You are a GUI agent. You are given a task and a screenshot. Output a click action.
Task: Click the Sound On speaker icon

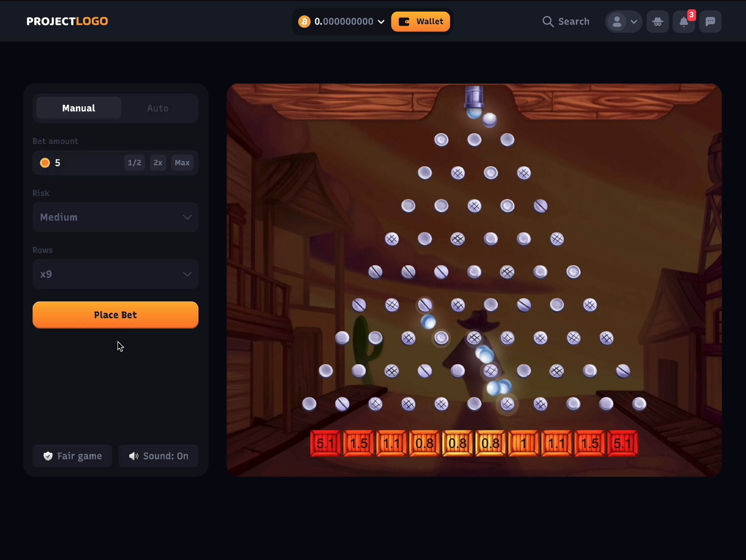[133, 456]
